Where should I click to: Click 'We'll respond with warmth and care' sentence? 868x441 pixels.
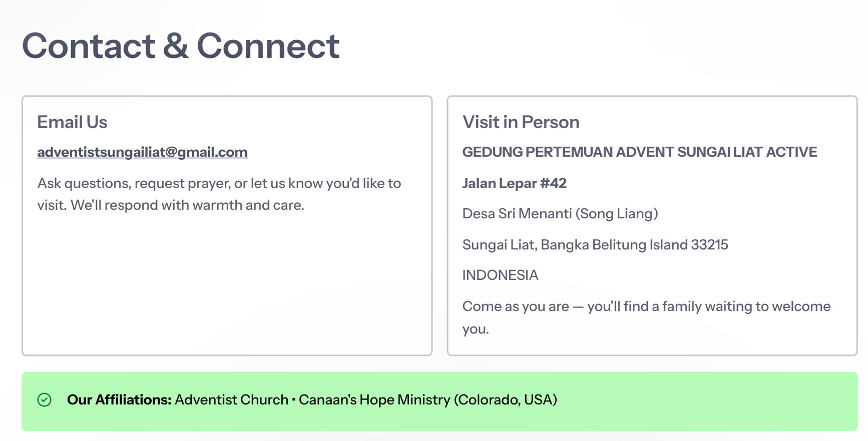(187, 205)
